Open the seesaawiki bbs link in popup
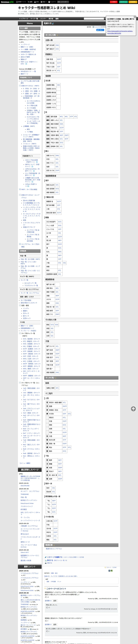 pyautogui.click(x=120, y=32)
